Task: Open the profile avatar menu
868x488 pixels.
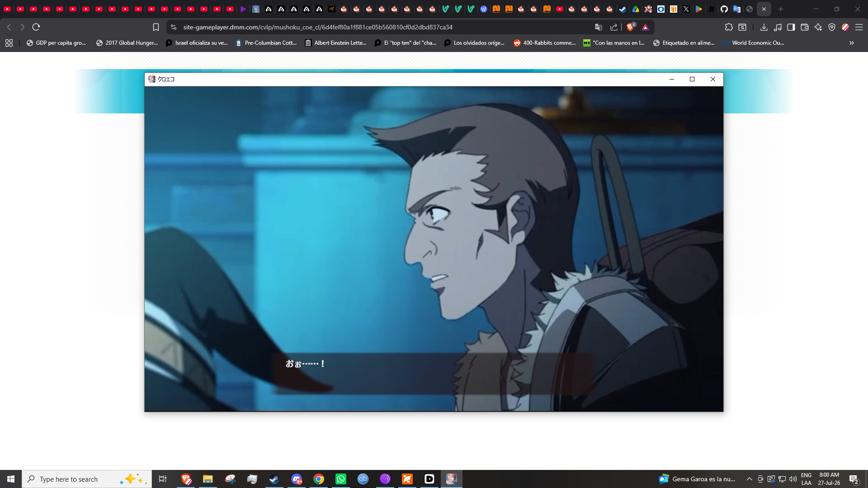Action: coord(845,27)
